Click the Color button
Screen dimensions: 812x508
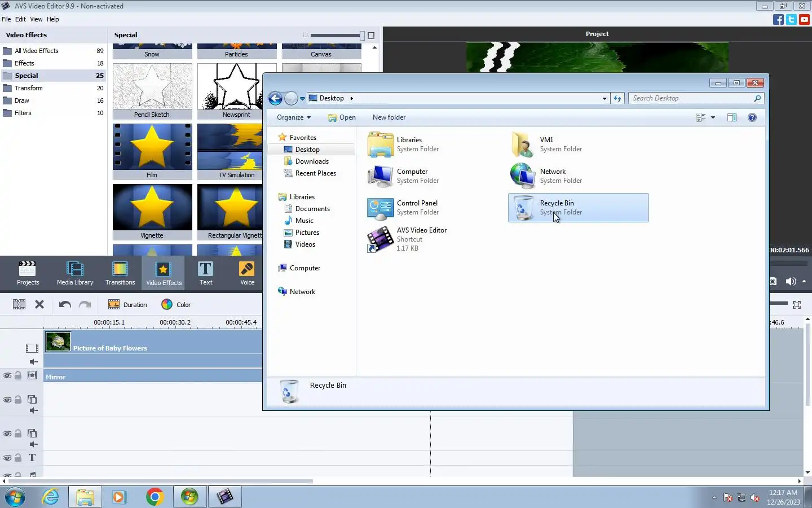point(176,305)
